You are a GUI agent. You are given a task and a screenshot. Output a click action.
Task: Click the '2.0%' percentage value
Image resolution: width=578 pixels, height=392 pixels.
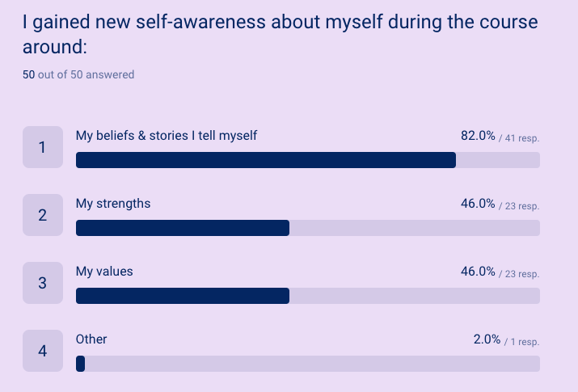coord(487,339)
